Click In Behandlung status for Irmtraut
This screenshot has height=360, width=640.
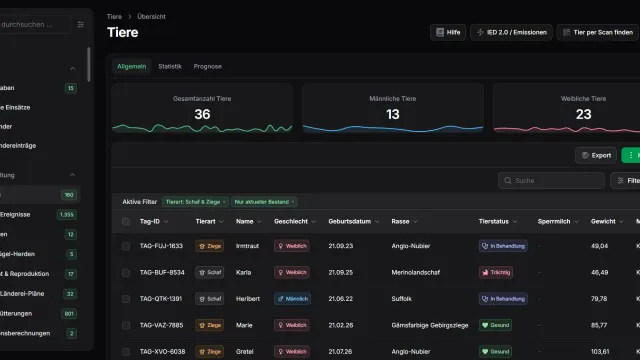click(x=503, y=246)
